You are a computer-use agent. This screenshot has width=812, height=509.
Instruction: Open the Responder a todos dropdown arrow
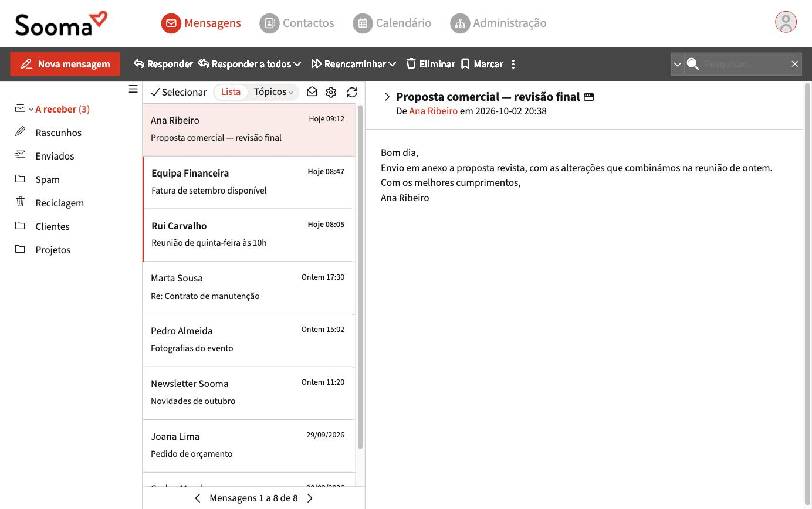pyautogui.click(x=297, y=64)
